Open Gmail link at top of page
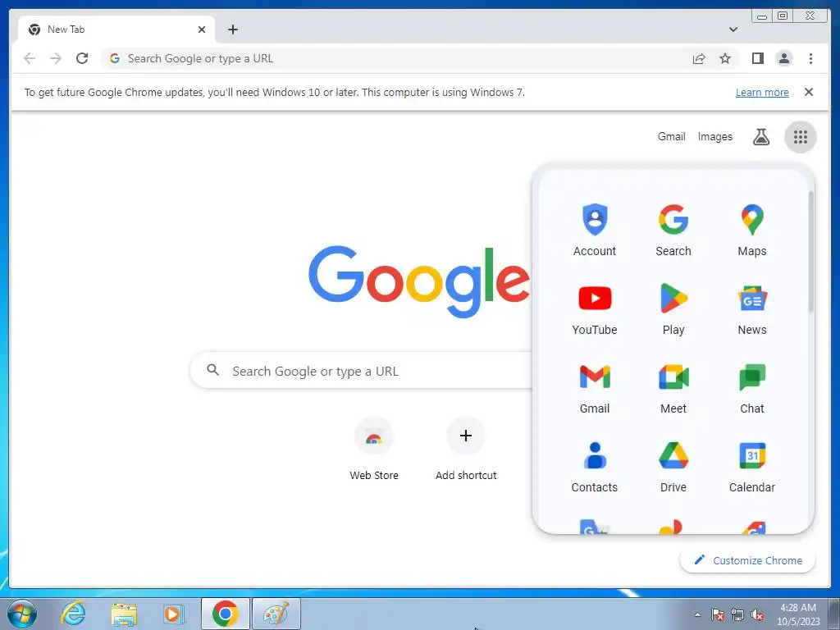The height and width of the screenshot is (630, 840). click(671, 137)
